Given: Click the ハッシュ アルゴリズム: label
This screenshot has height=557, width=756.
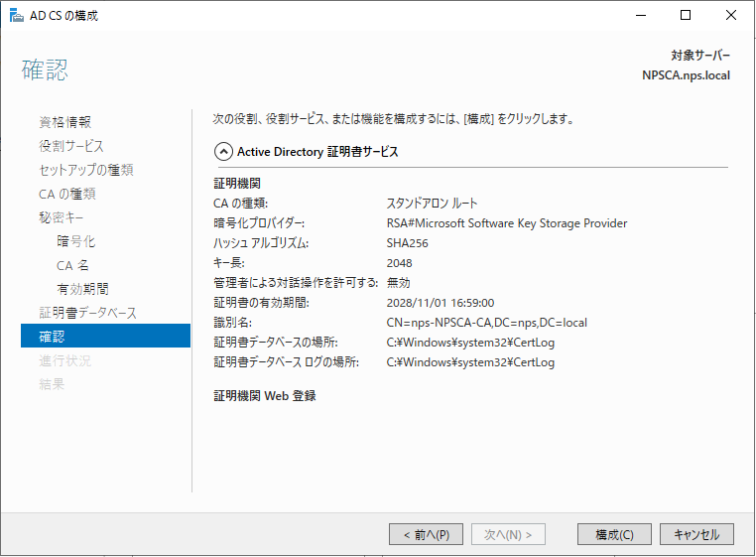Looking at the screenshot, I should [x=261, y=243].
